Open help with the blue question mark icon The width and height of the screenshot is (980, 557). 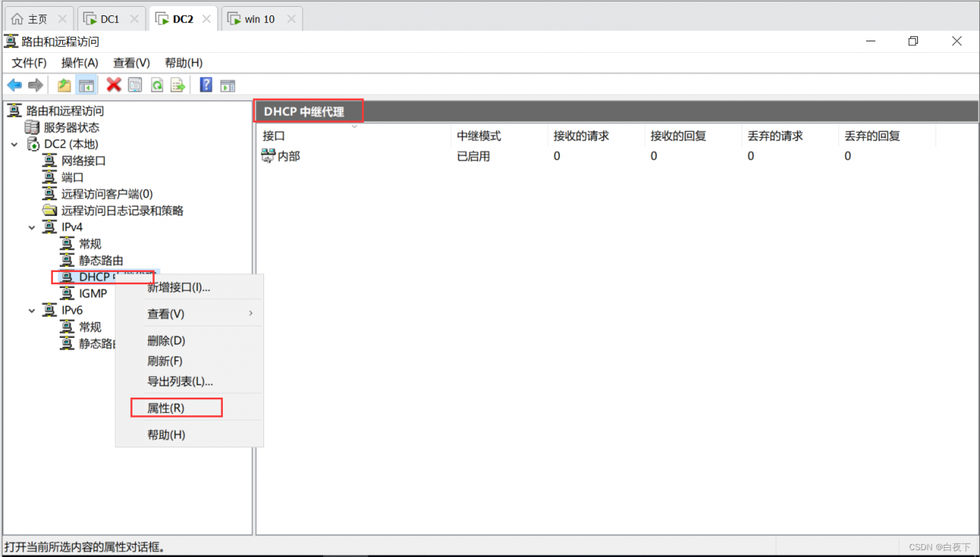pyautogui.click(x=206, y=85)
